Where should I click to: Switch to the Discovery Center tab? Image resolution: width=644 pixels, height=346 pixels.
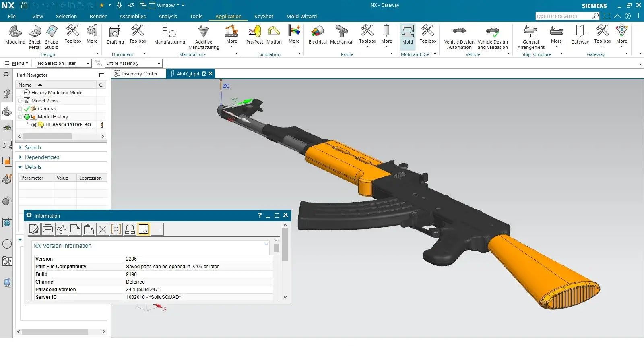click(136, 74)
